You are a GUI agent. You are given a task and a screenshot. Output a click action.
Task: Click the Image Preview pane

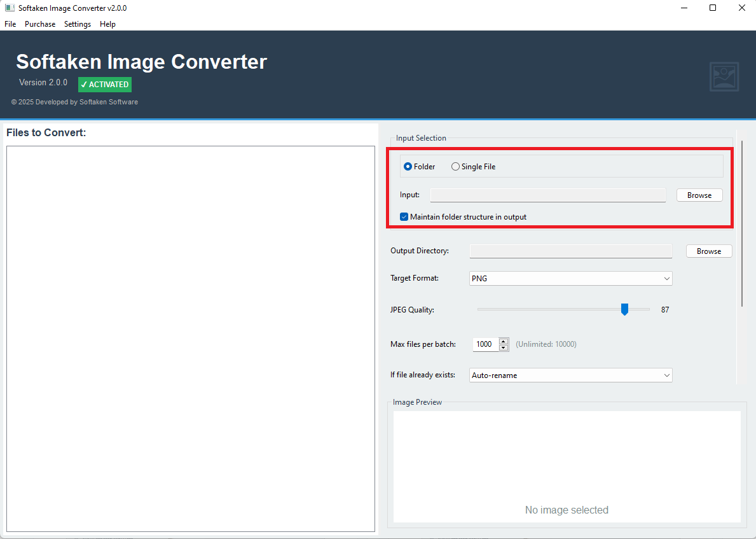(567, 466)
